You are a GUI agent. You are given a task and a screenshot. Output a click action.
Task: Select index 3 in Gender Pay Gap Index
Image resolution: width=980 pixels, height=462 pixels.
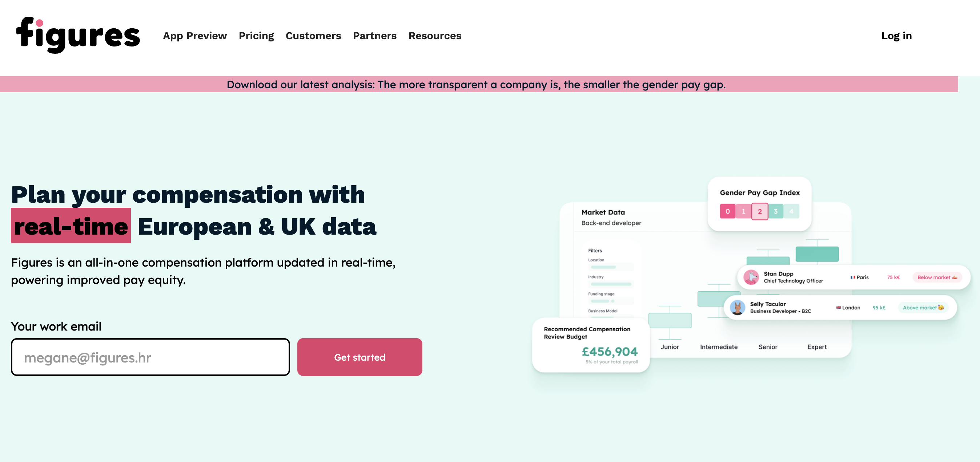point(775,211)
